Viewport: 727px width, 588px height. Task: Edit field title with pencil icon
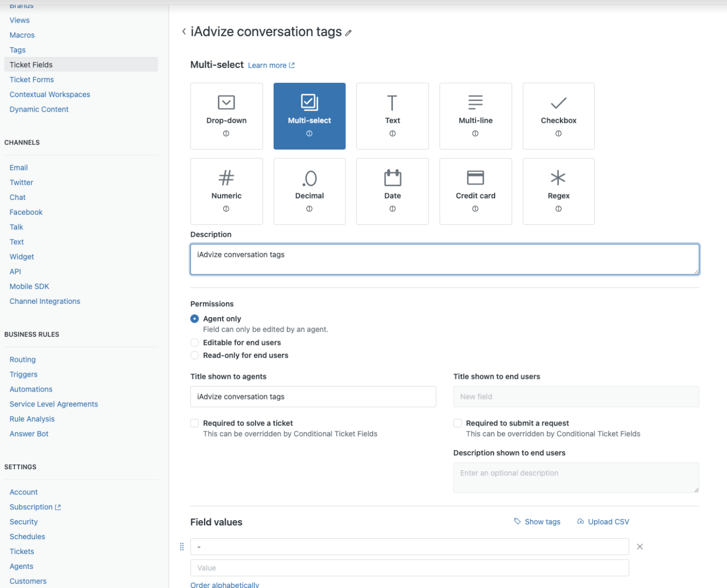(348, 33)
